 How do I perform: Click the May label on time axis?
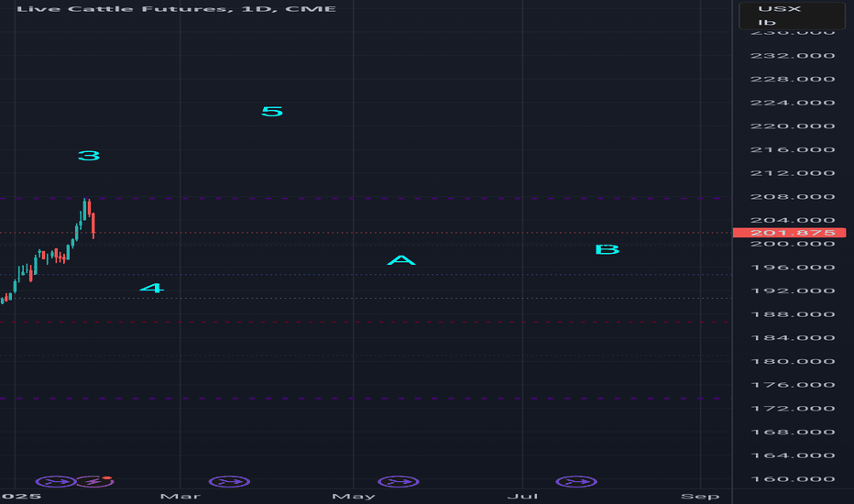click(354, 497)
